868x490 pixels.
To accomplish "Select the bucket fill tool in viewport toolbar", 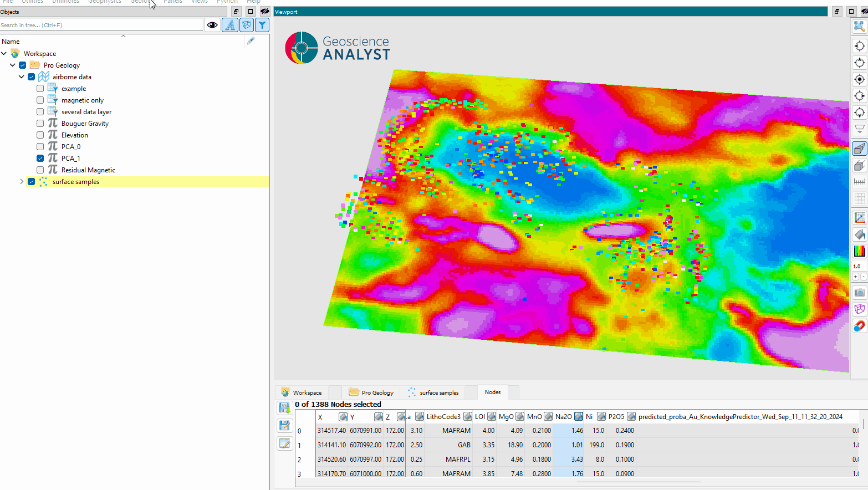I will click(859, 234).
